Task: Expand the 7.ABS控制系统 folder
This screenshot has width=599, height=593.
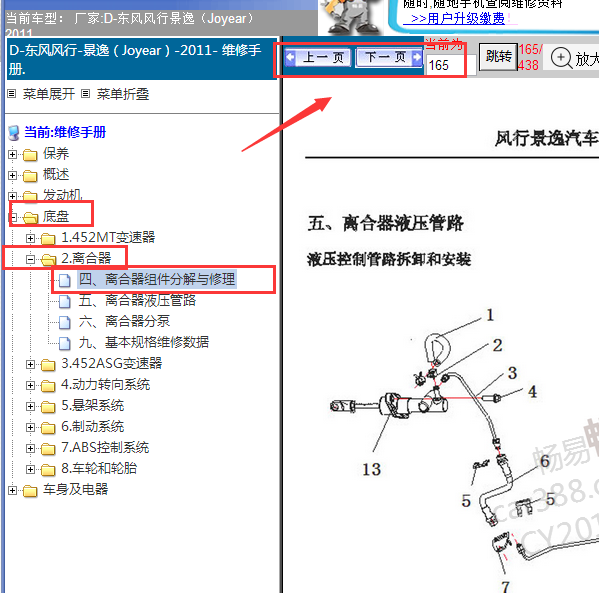Action: click(x=30, y=448)
